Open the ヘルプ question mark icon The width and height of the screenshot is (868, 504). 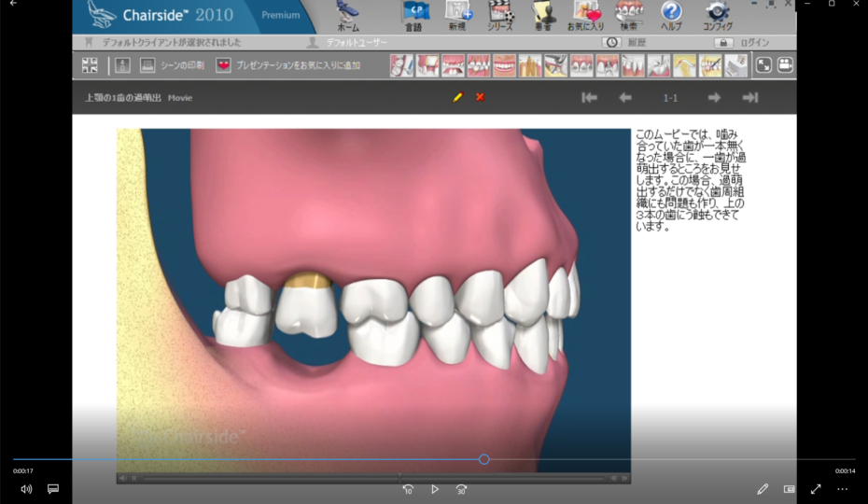point(671,16)
